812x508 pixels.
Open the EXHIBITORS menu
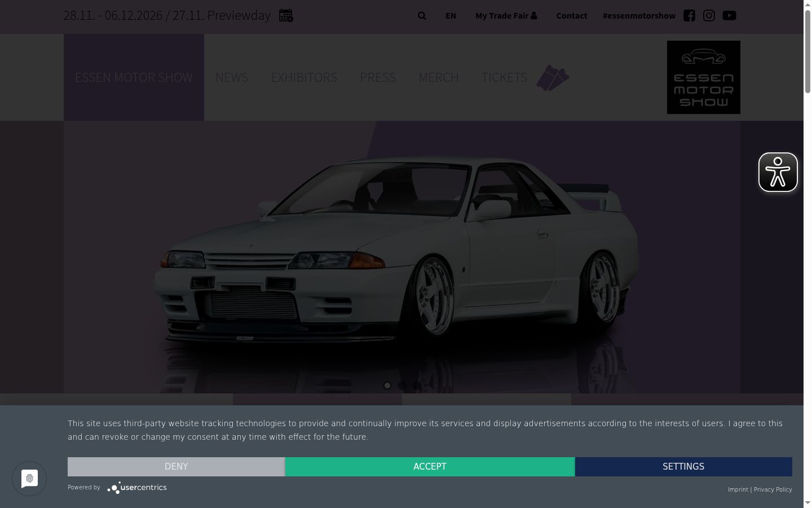[x=304, y=77]
